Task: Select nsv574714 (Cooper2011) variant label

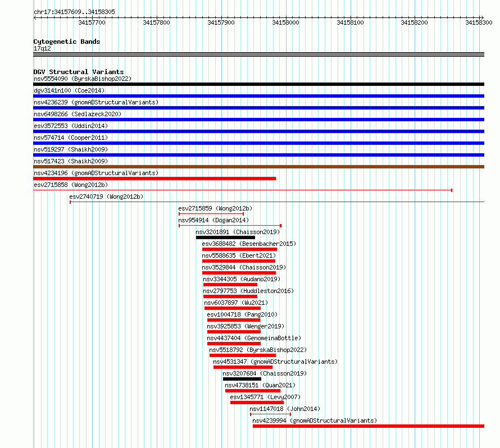Action: coord(71,138)
